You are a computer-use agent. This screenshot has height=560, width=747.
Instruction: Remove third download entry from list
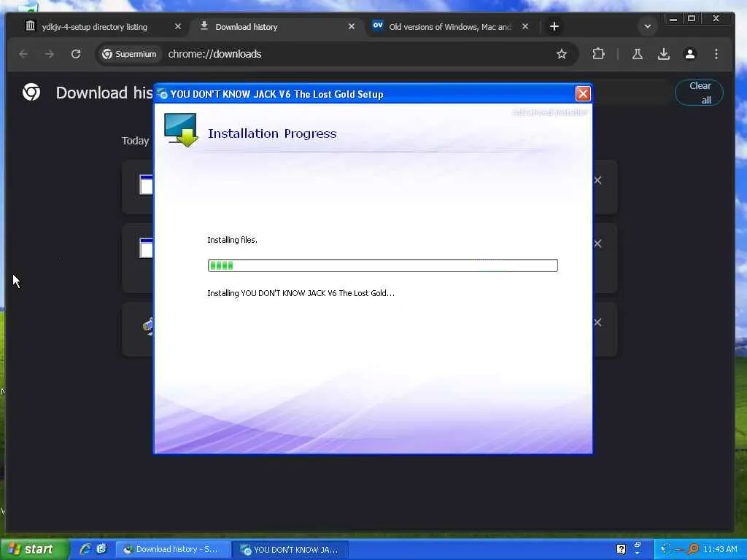[598, 322]
